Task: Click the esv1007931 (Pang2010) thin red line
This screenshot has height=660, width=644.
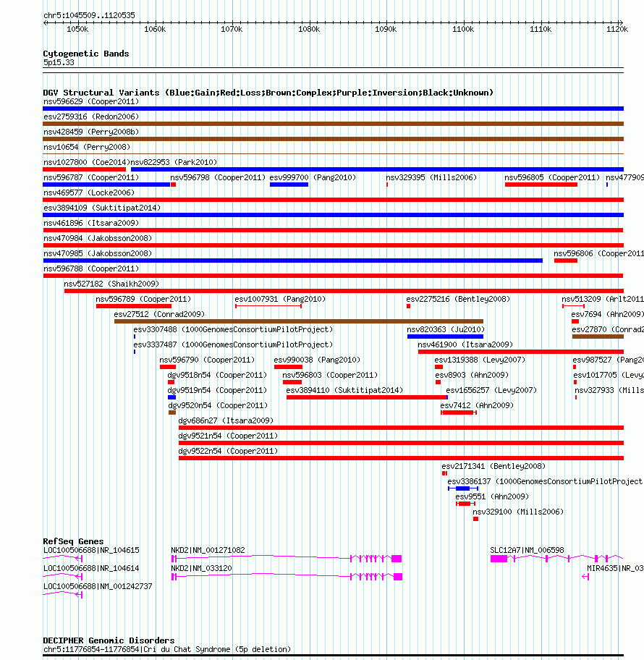Action: [268, 306]
